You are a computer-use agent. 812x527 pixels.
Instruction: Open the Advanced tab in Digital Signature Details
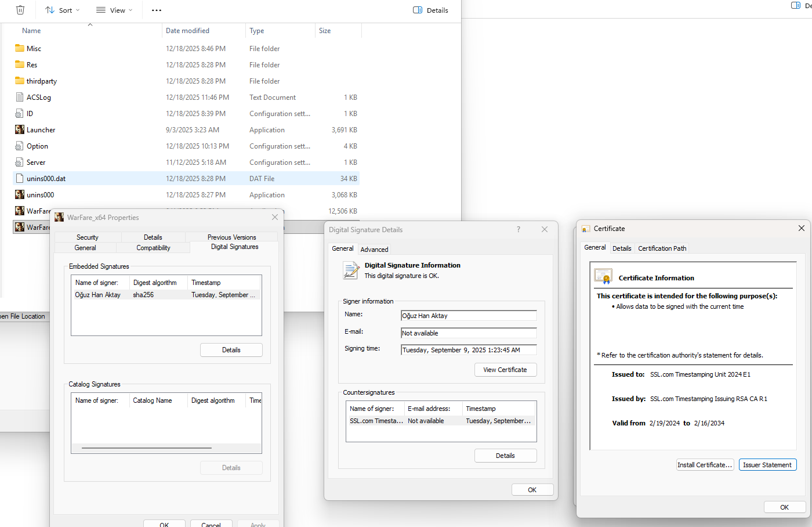[x=374, y=249]
